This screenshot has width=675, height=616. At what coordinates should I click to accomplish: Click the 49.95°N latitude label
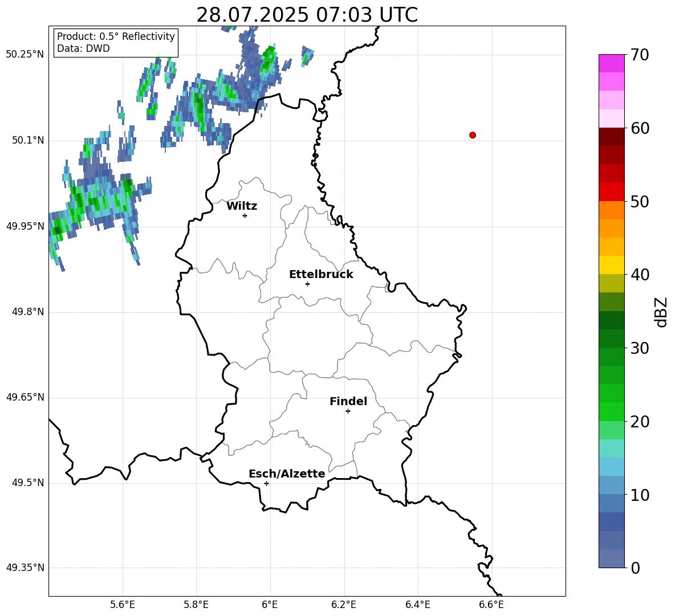pos(25,226)
